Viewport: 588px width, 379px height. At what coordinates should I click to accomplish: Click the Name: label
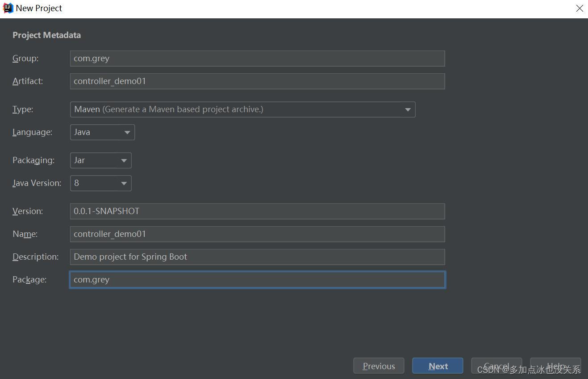coord(25,234)
